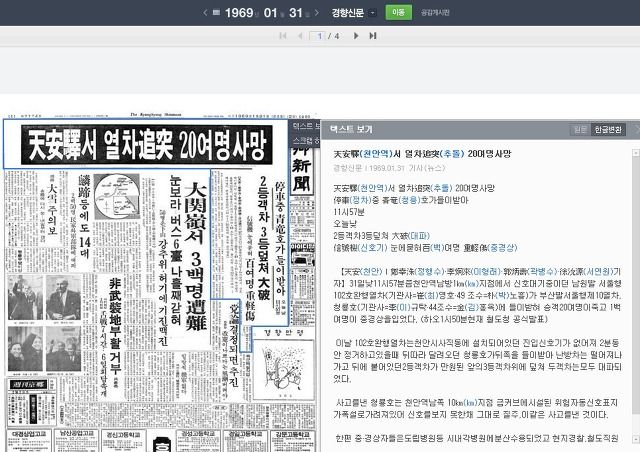The height and width of the screenshot is (452, 640).
Task: Click the (청용) reading link
Action: [x=408, y=200]
